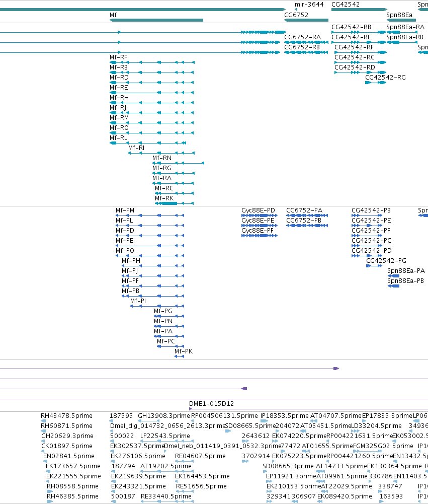Select protein Mf-PO
Viewport: 428px width, 504px height.
(x=125, y=251)
